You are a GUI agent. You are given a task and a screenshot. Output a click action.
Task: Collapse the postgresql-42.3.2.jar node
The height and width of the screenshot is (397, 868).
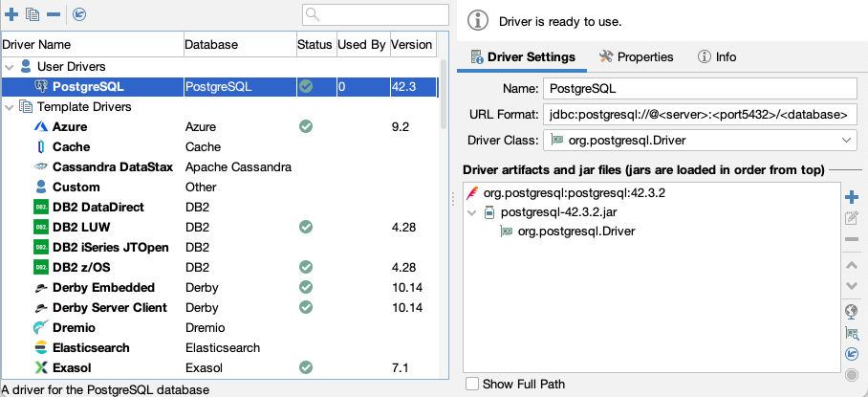pyautogui.click(x=471, y=212)
